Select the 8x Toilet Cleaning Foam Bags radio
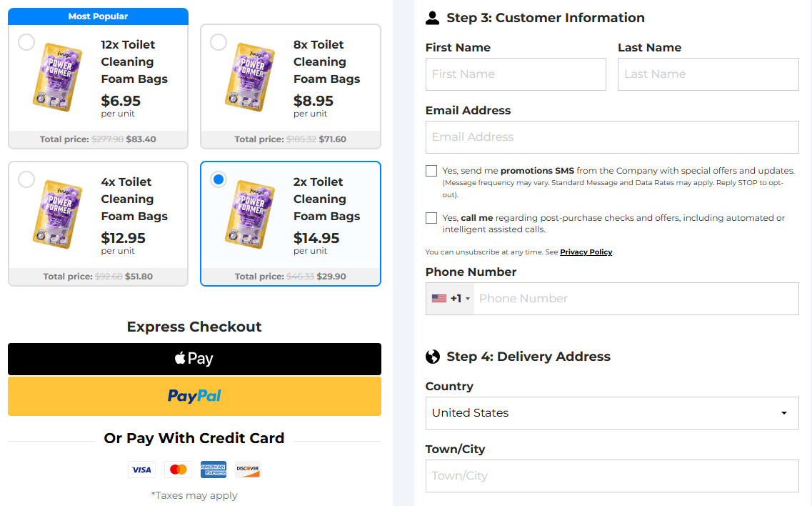812x506 pixels. click(219, 42)
